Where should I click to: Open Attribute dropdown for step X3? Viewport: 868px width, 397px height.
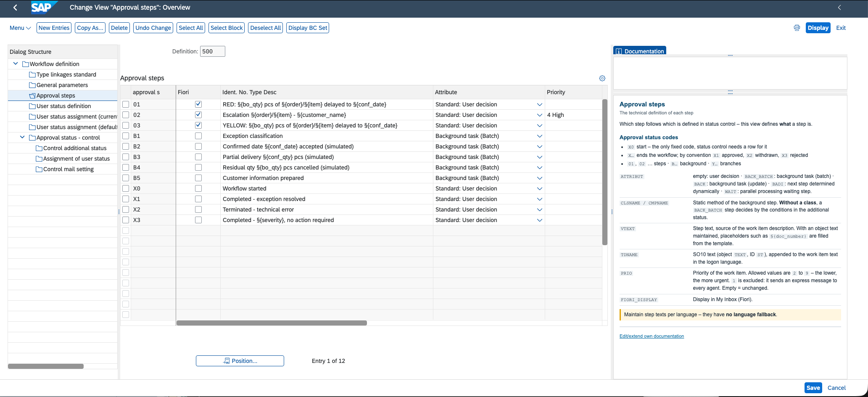540,220
